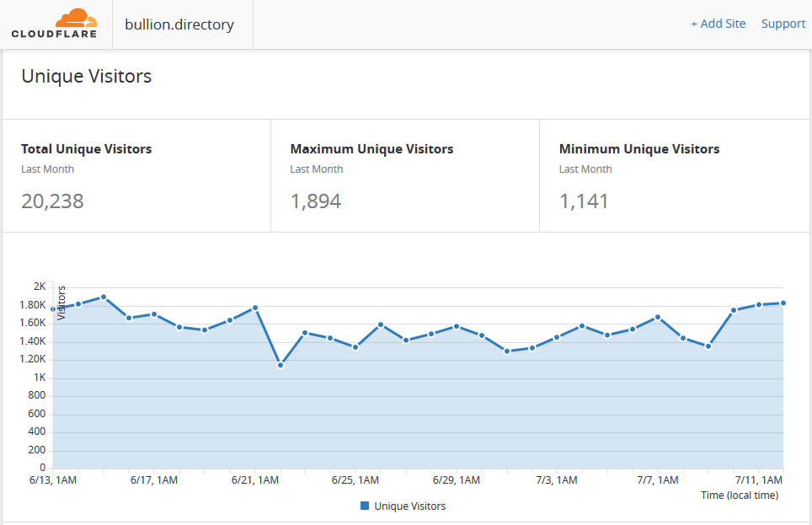The image size is (812, 525).
Task: Click the Total Unique Visitors value 20,238
Action: [52, 201]
